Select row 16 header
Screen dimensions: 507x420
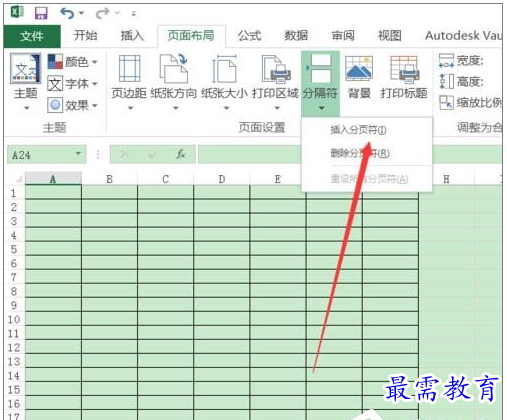(x=14, y=404)
